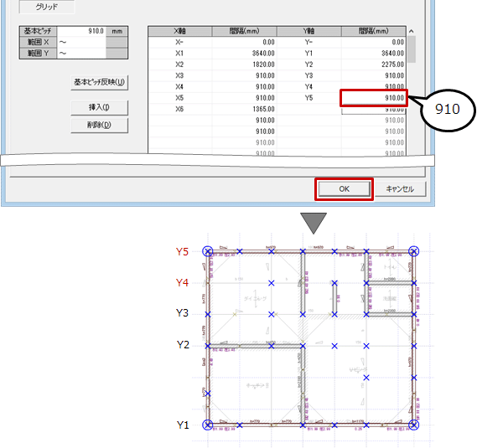Select the X1 interval cell 3640.00
The height and width of the screenshot is (448, 477).
click(x=244, y=54)
